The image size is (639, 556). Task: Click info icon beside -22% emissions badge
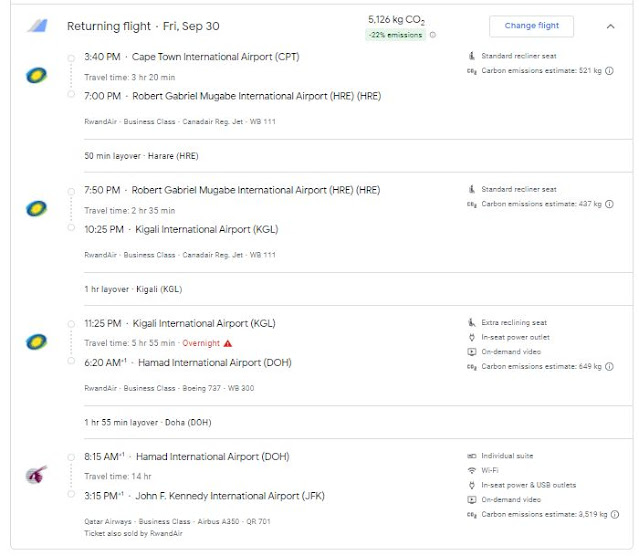[x=433, y=35]
